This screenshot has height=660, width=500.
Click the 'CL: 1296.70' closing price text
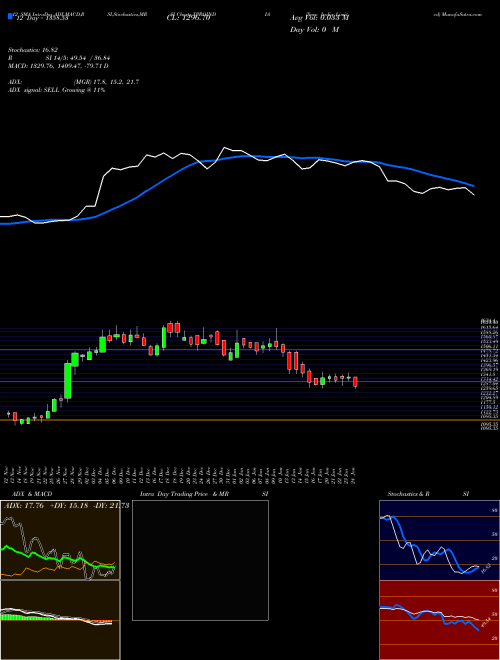tap(188, 18)
